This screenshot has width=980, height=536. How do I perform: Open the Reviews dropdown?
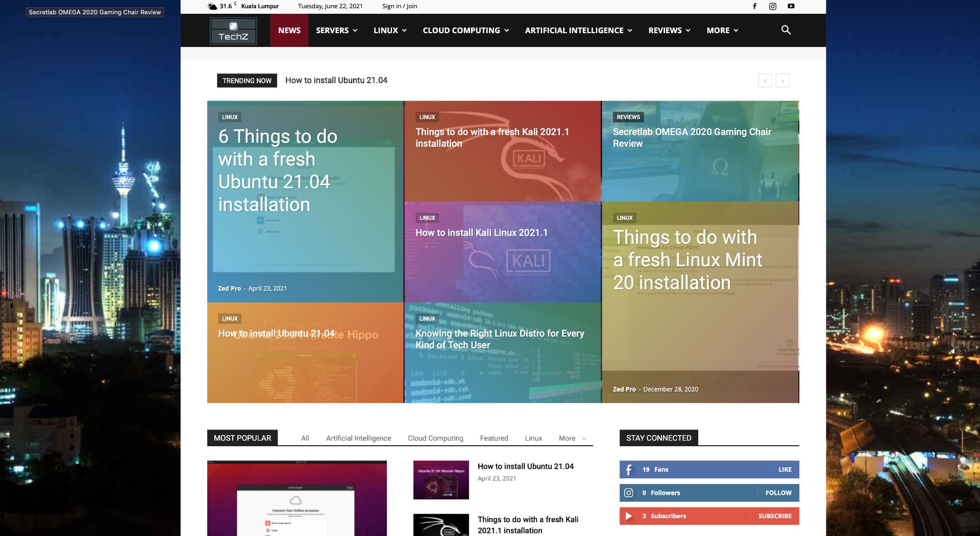[669, 31]
